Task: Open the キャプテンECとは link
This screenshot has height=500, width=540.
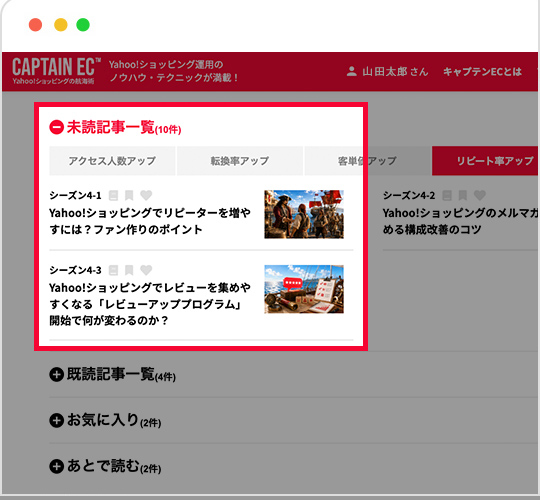Action: [x=482, y=72]
